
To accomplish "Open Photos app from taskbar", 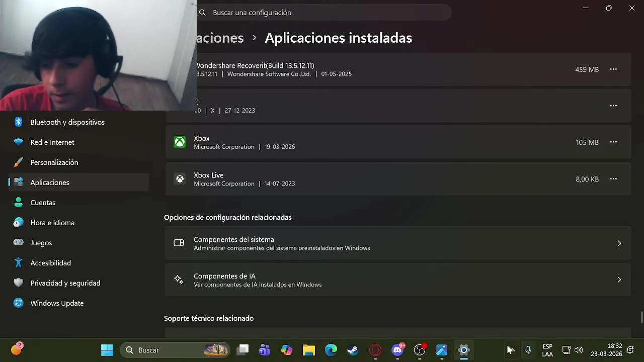I will (442, 350).
